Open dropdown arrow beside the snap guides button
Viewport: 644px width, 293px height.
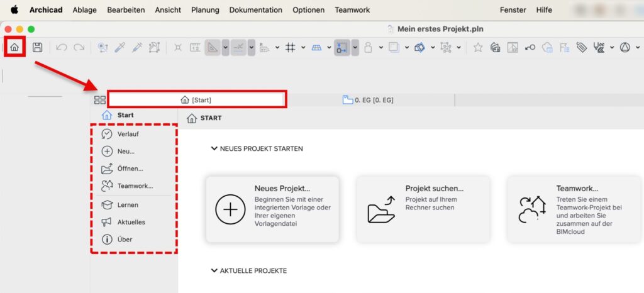252,48
